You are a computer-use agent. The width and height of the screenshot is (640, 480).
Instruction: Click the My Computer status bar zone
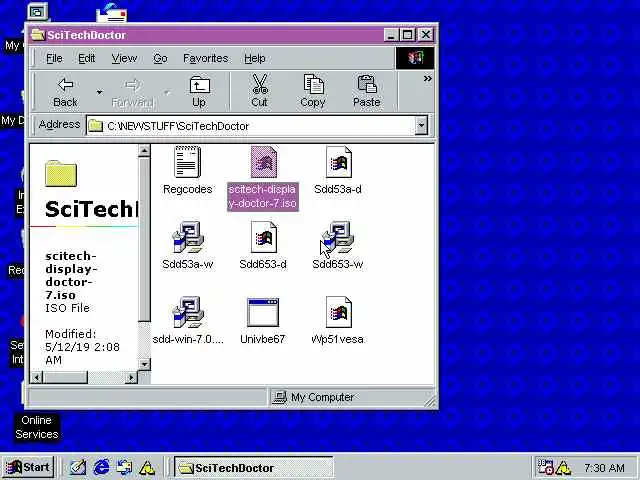click(x=351, y=397)
